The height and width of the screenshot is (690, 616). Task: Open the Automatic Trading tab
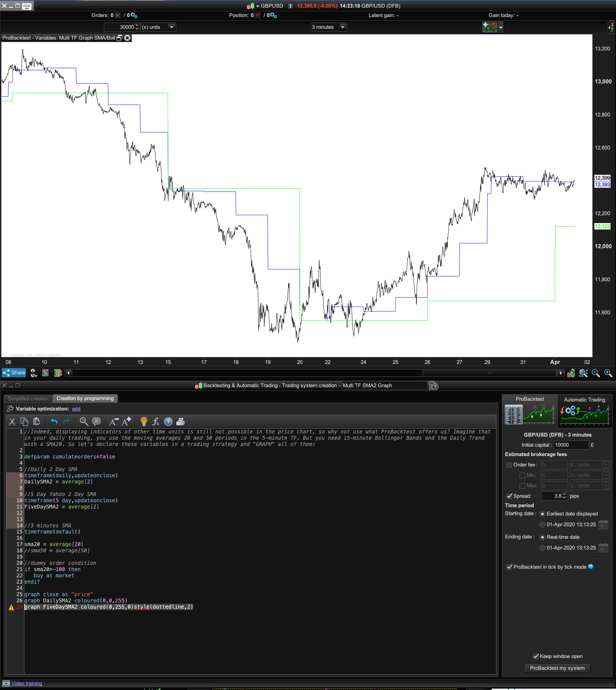tap(584, 399)
